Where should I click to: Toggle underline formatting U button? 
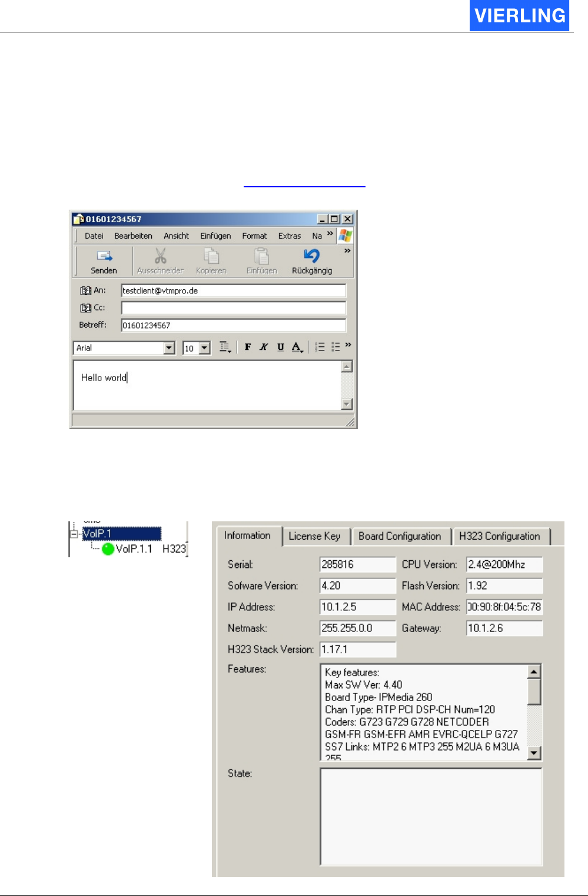tap(281, 347)
